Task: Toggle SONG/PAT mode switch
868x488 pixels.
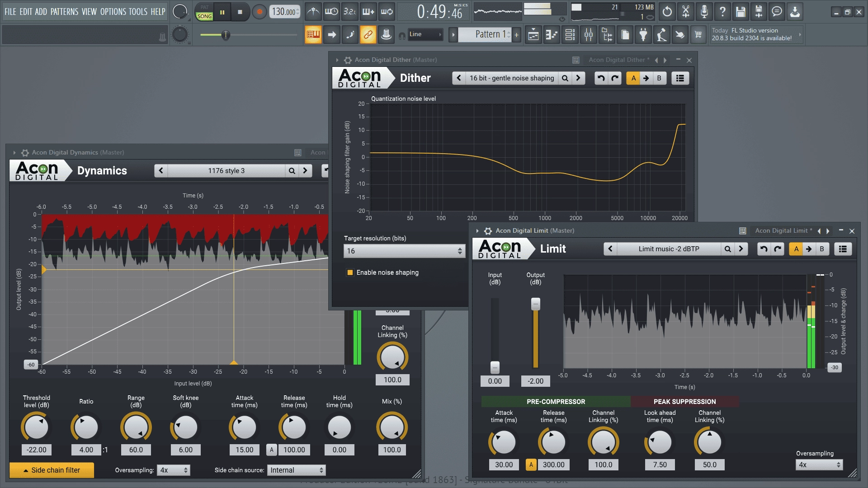Action: click(x=204, y=12)
